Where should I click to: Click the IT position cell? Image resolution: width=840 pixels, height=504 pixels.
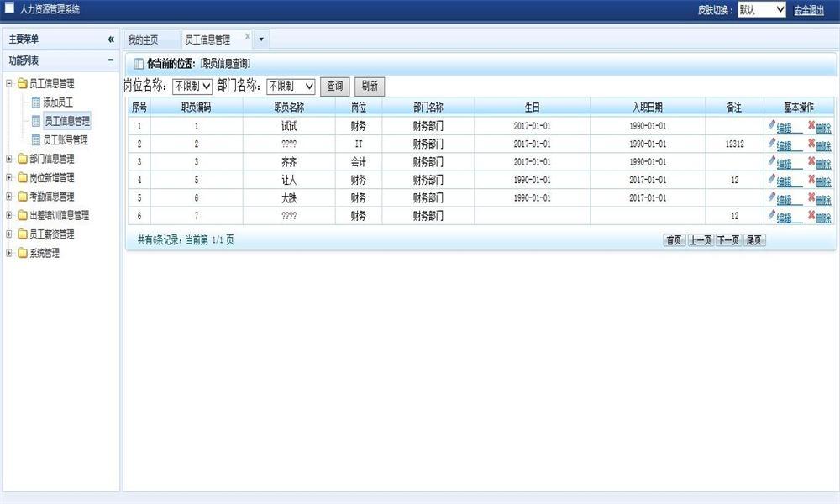click(359, 144)
